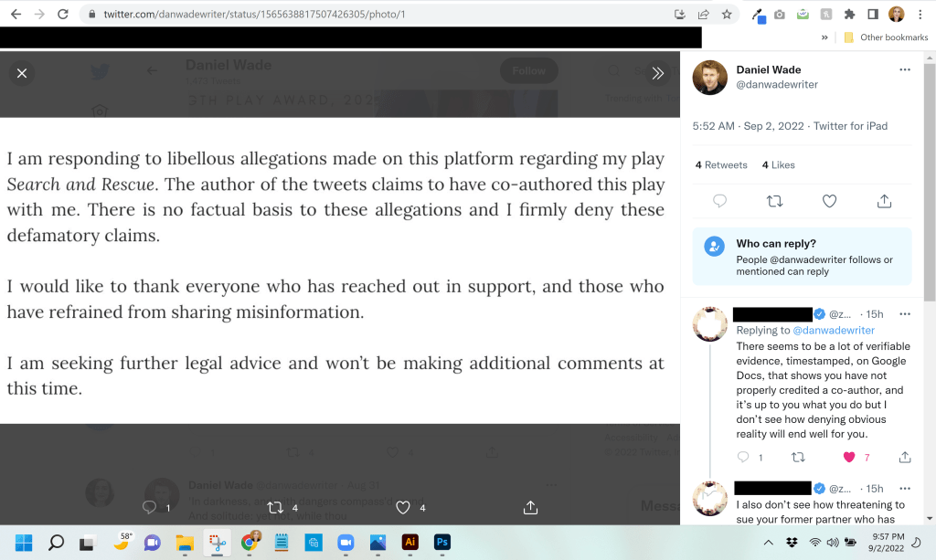Open the @danwadewriter mention link in reply
936x560 pixels.
pos(833,331)
